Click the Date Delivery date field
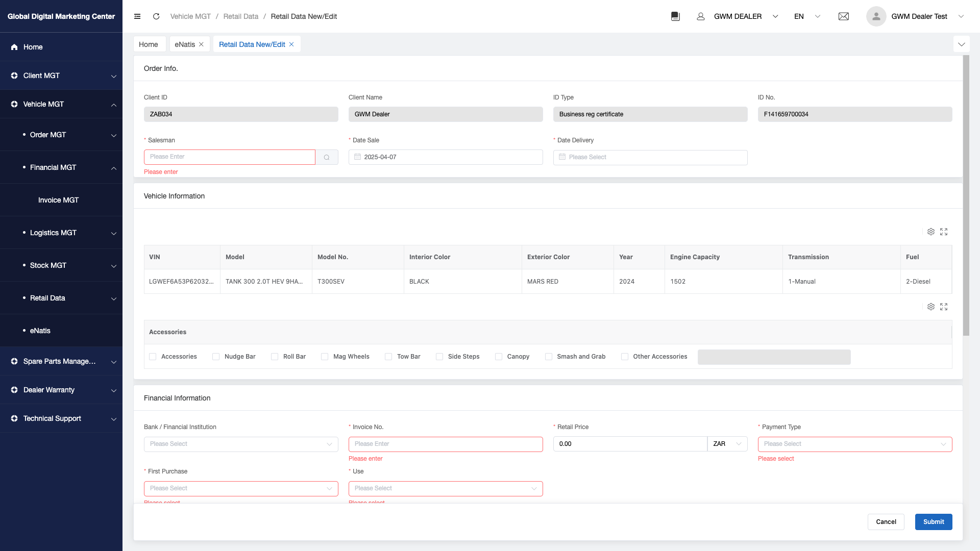Image resolution: width=980 pixels, height=551 pixels. click(x=650, y=157)
